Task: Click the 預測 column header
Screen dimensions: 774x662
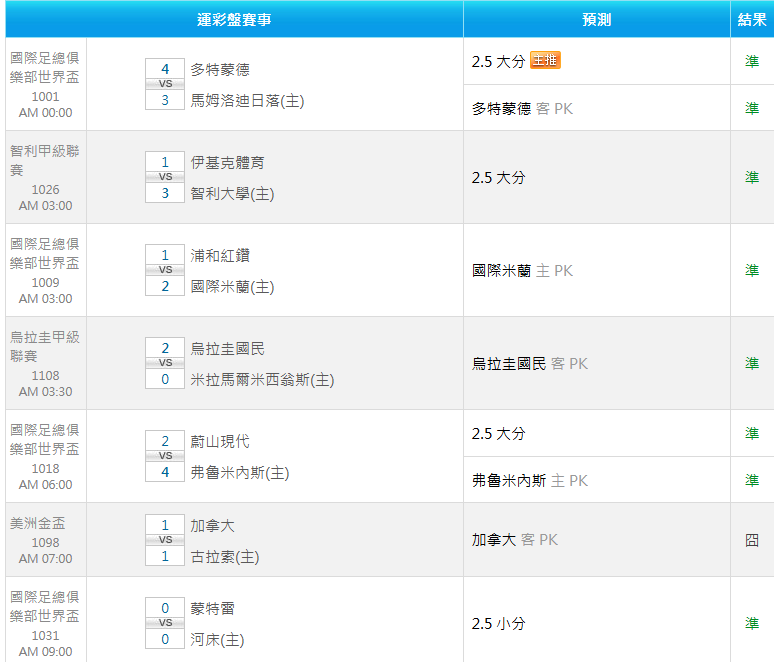Action: click(597, 19)
